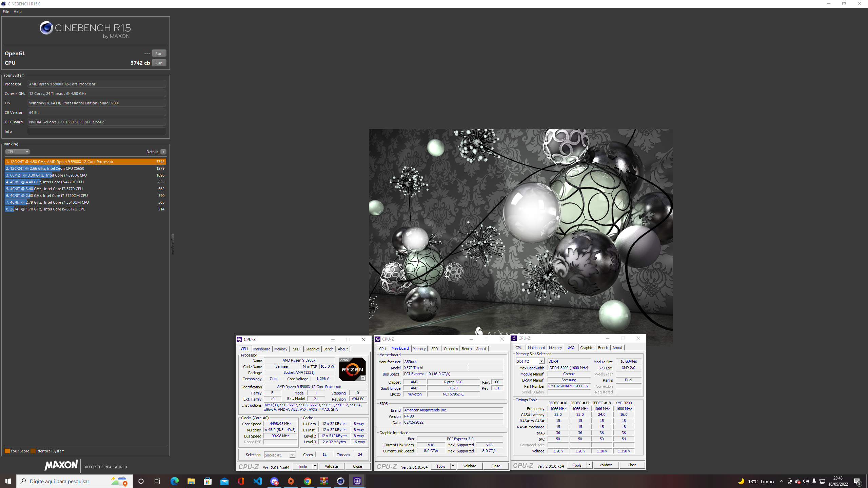Open the File menu in Cinebench
This screenshot has width=868, height=488.
tap(6, 12)
